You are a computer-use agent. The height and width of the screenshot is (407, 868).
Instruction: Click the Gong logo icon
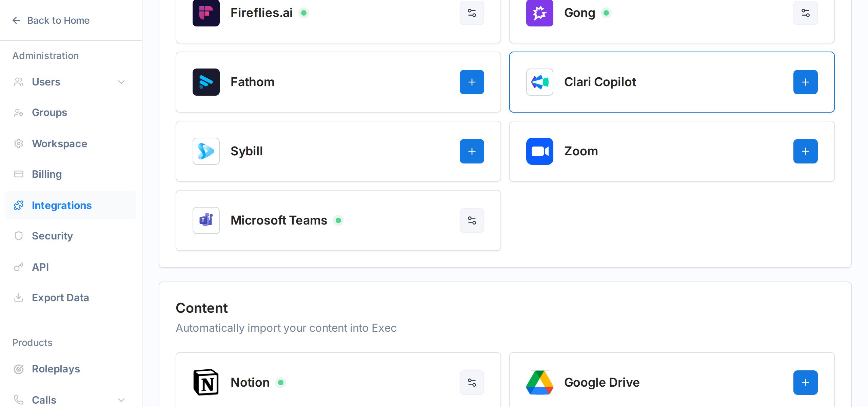pyautogui.click(x=539, y=13)
